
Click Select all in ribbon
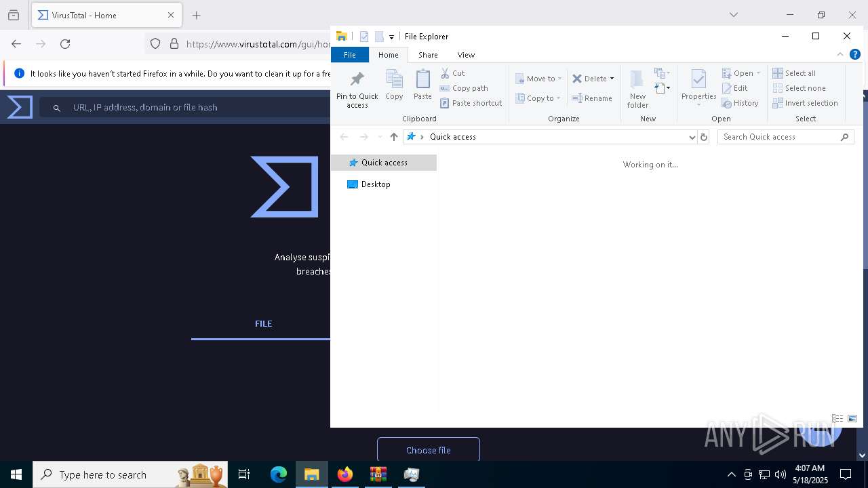(x=794, y=73)
